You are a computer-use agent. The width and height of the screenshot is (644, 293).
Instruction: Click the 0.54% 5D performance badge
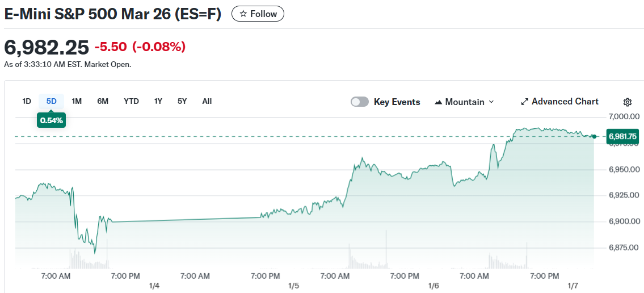coord(51,120)
